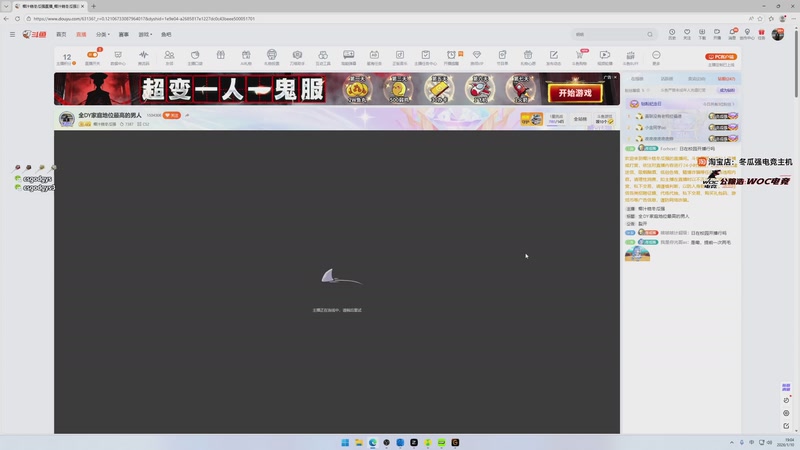Viewport: 800px width, 450px height.
Task: Click the shield assistant icon in toolbar
Action: coord(297,55)
